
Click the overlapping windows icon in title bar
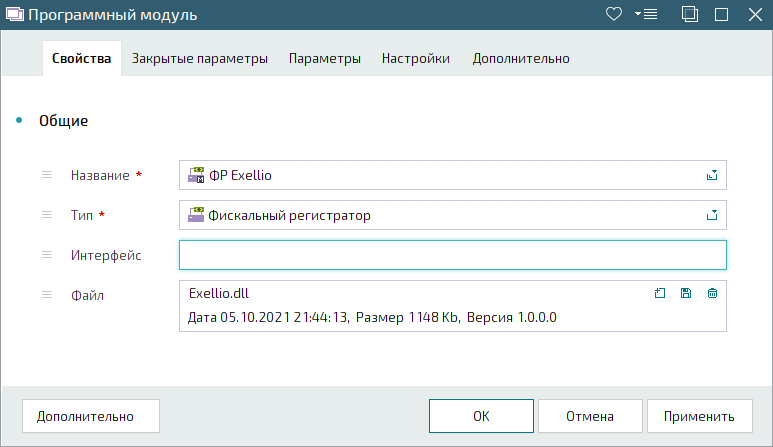coord(689,14)
